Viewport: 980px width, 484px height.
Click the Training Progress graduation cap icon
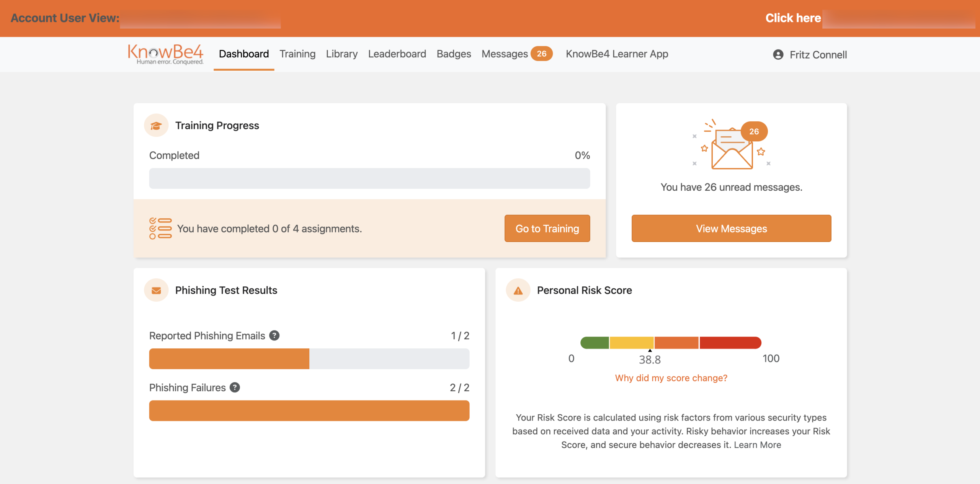[x=156, y=126]
